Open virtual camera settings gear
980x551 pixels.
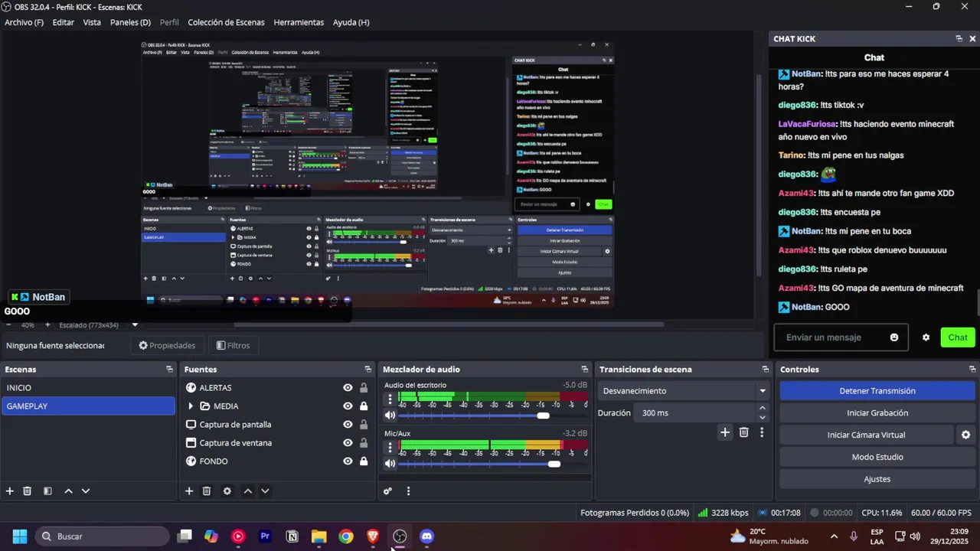pos(965,435)
